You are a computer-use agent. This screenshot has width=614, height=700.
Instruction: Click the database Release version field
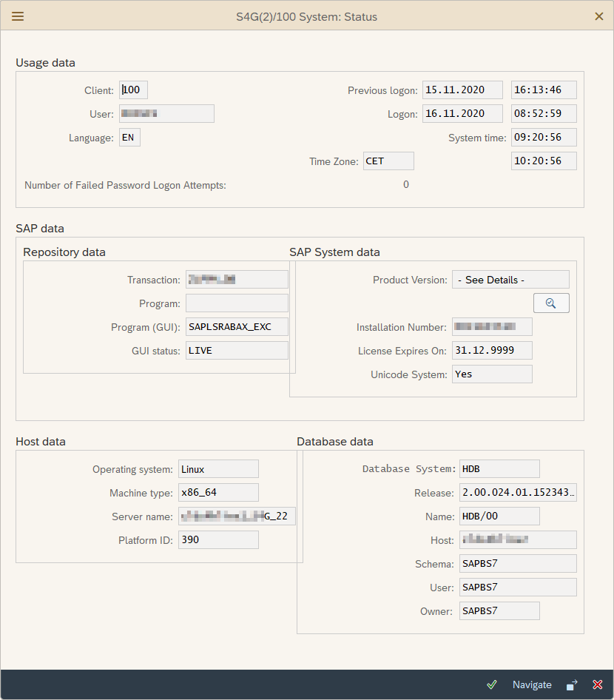(518, 493)
